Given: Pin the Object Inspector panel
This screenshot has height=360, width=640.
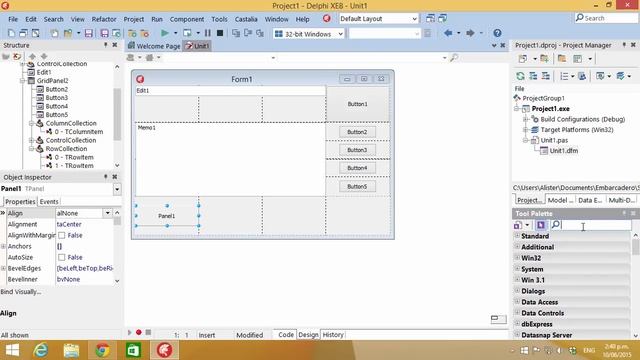Looking at the screenshot, I should (x=106, y=177).
